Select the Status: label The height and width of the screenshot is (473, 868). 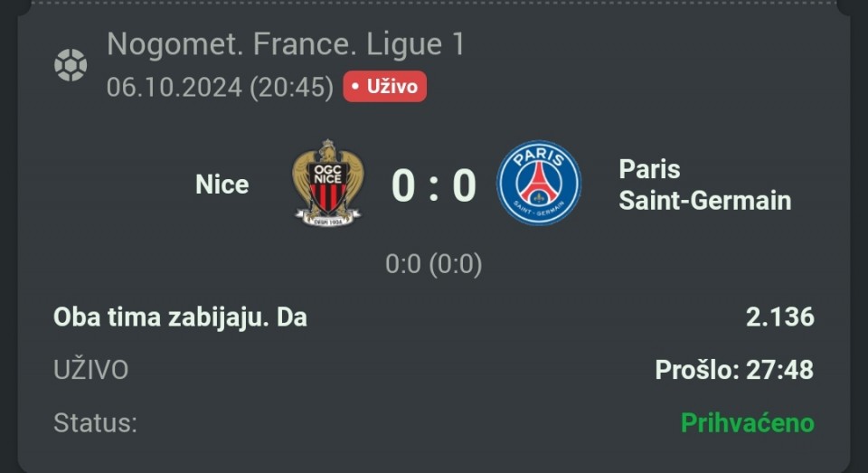coord(95,422)
